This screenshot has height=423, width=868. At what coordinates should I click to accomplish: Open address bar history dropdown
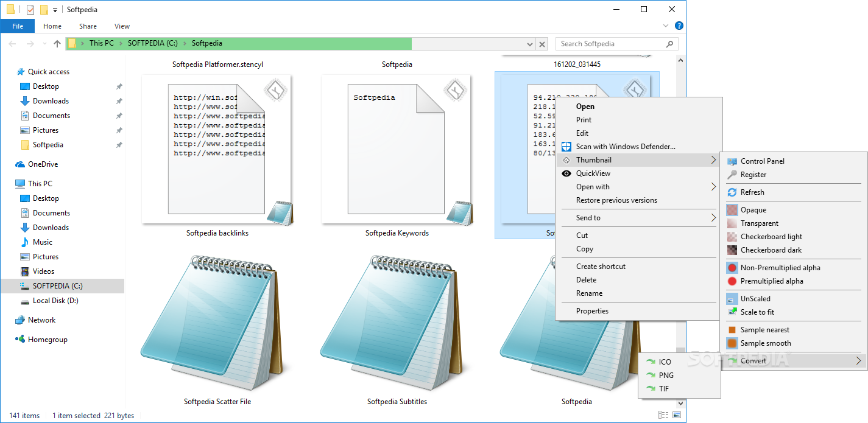[529, 44]
